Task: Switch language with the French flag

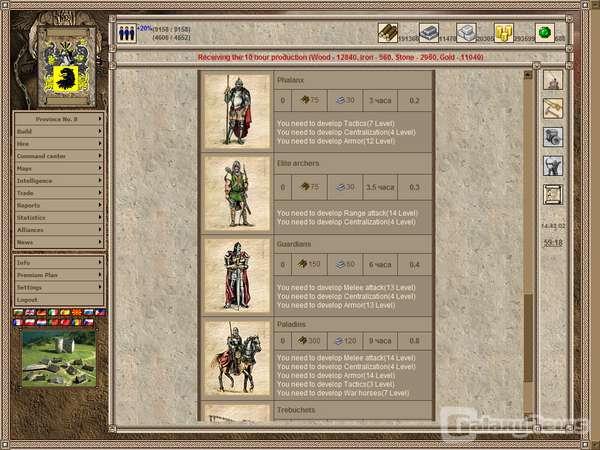Action: pyautogui.click(x=18, y=322)
